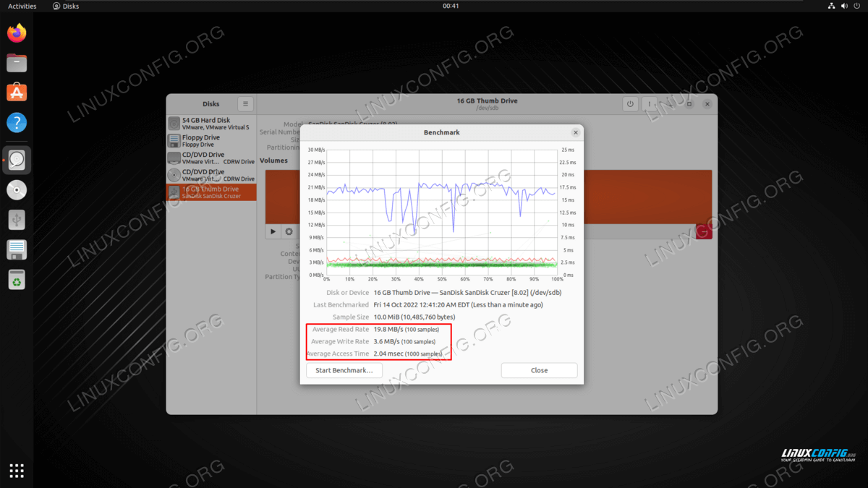Select the 54 GB Hard Disk device
This screenshot has width=868, height=488.
pyautogui.click(x=211, y=124)
